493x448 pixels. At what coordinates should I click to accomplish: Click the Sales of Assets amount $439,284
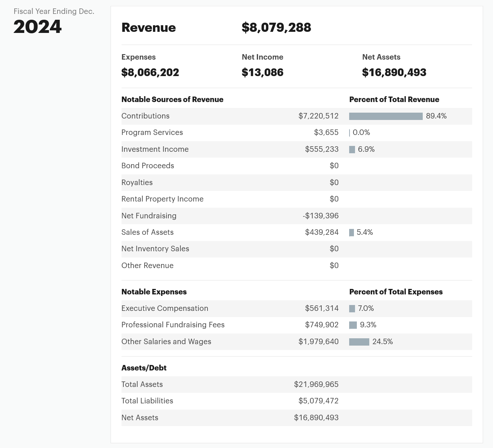click(322, 232)
